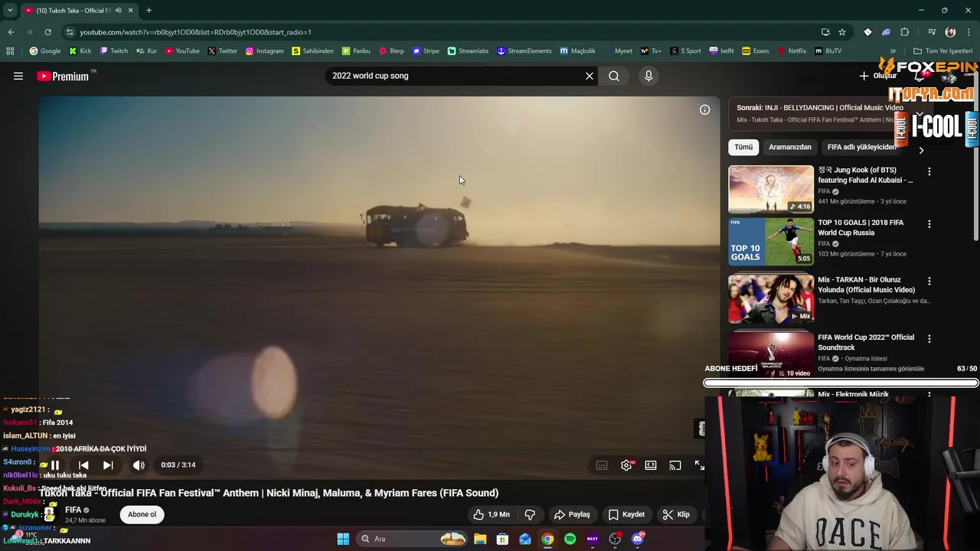The image size is (980, 551).
Task: Open the Oluştur create button
Action: 877,76
